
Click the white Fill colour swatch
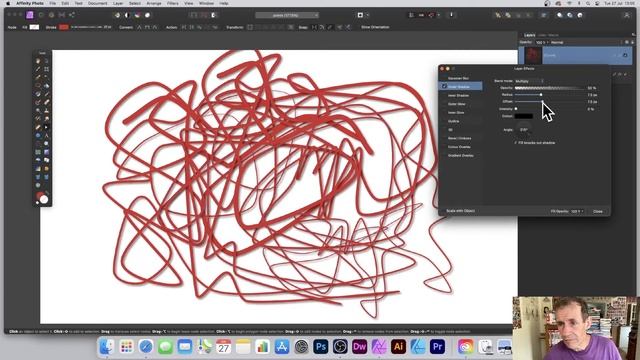tap(34, 27)
